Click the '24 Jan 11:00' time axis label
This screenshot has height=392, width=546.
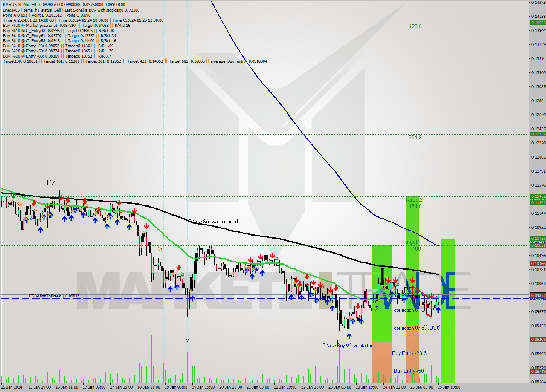point(394,387)
